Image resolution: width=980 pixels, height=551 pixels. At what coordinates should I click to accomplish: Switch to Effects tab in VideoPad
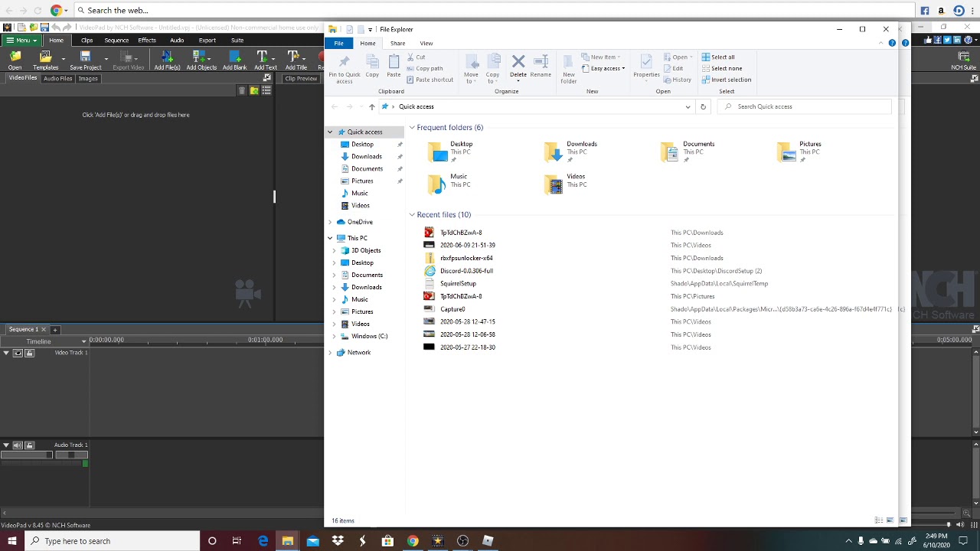147,41
